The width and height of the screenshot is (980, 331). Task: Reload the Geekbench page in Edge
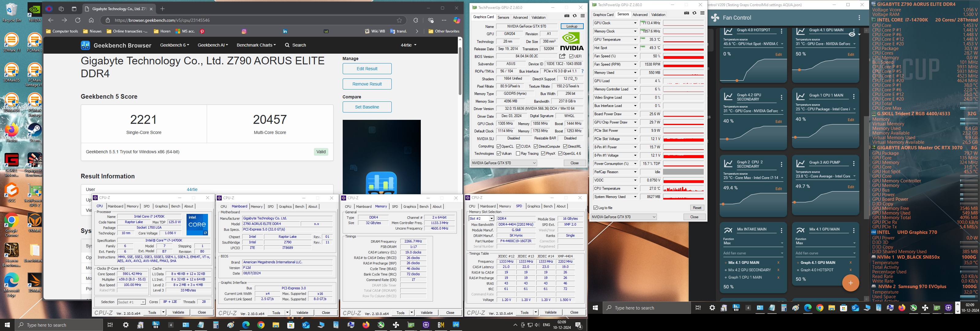pyautogui.click(x=77, y=20)
